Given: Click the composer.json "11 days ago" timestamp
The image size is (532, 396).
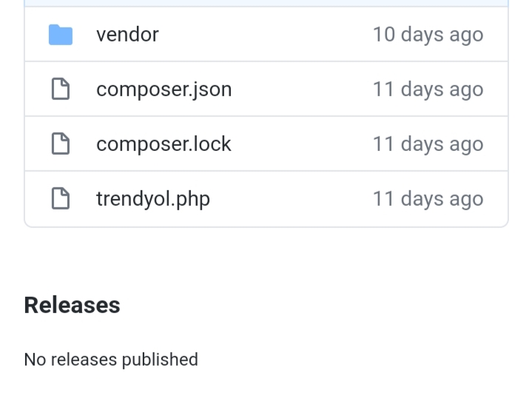Looking at the screenshot, I should point(428,90).
